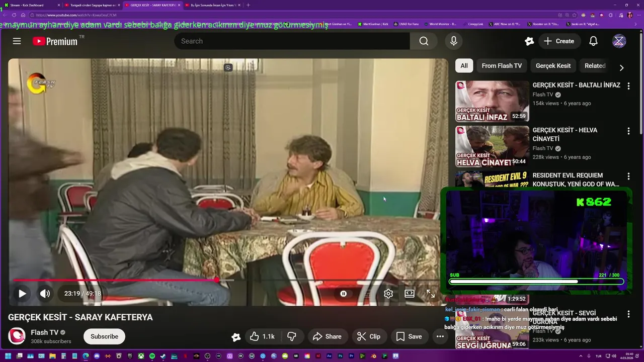Click GERÇEK KESİT - BALTALI İNFAZ title
Viewport: 644px width, 362px height.
(576, 85)
